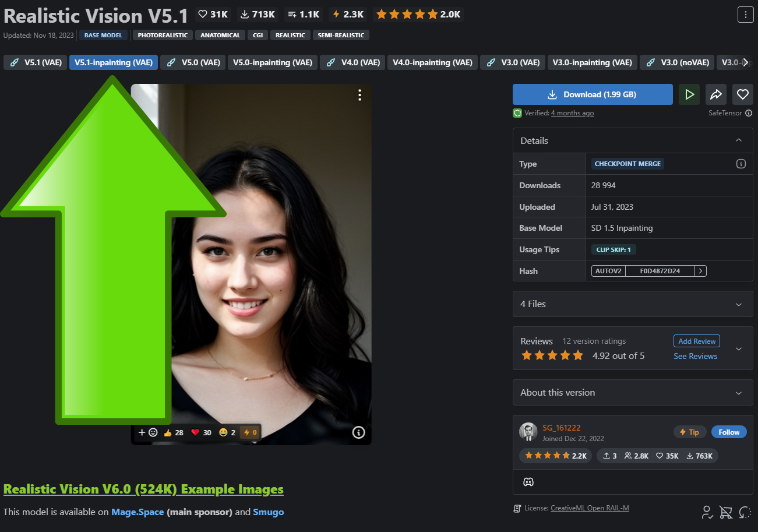Favorite this model with heart button
Screen dimensions: 758x532
742,94
